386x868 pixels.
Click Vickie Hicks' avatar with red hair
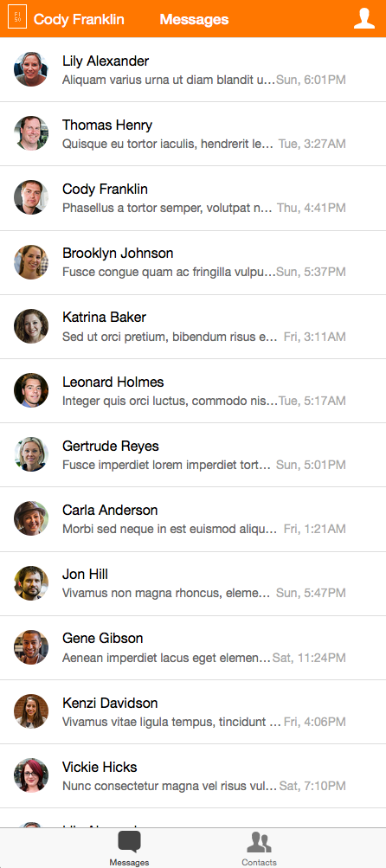coord(31,775)
